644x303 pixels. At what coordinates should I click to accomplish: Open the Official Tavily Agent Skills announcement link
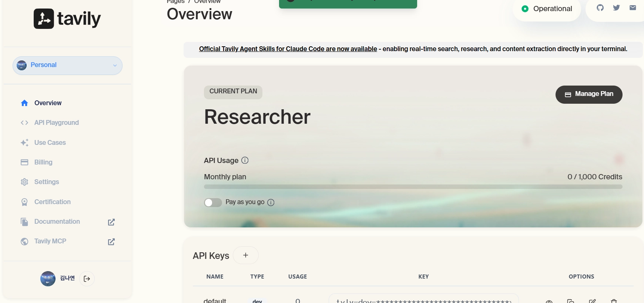click(x=288, y=49)
